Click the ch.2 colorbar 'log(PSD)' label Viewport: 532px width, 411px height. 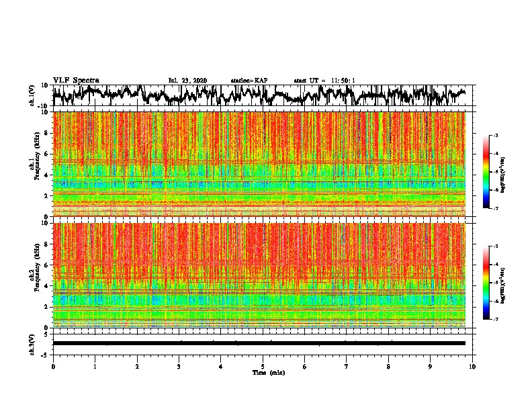[503, 285]
